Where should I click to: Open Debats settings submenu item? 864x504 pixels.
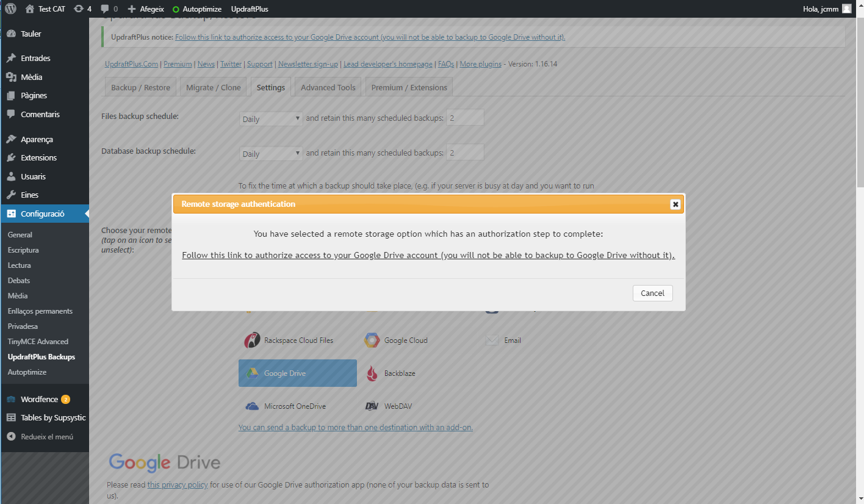coord(19,280)
